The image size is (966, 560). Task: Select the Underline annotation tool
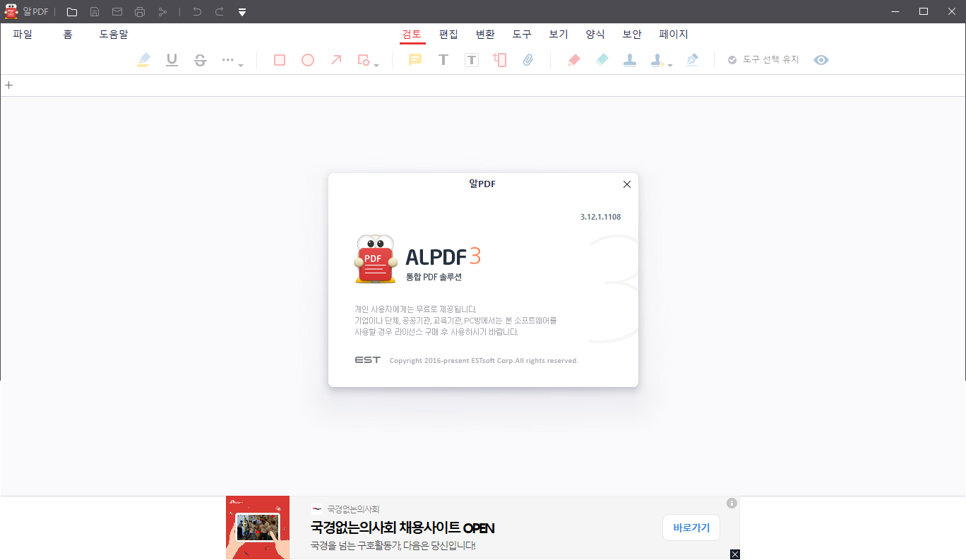coord(172,59)
